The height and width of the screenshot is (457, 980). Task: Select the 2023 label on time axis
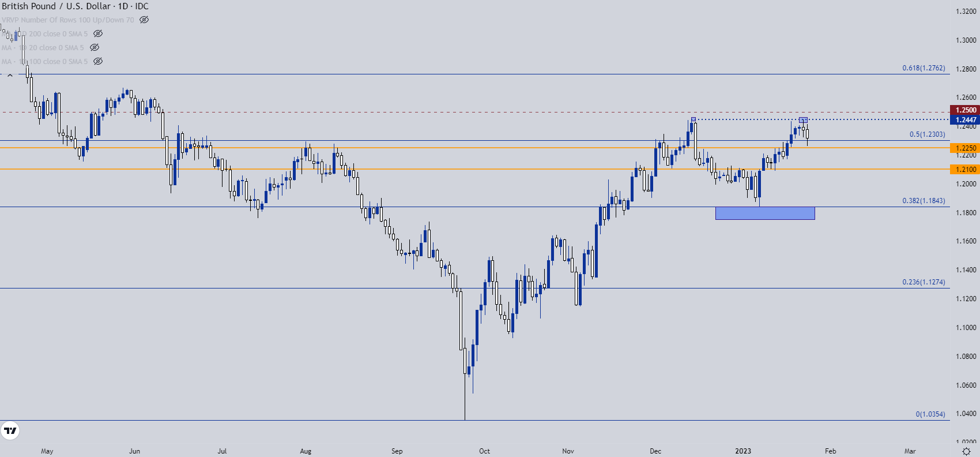pyautogui.click(x=743, y=451)
